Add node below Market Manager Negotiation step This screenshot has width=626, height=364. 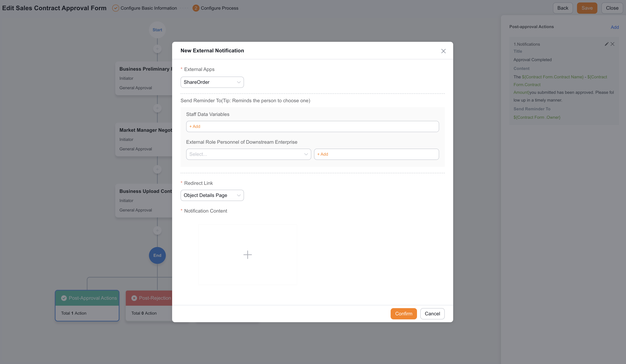click(157, 169)
